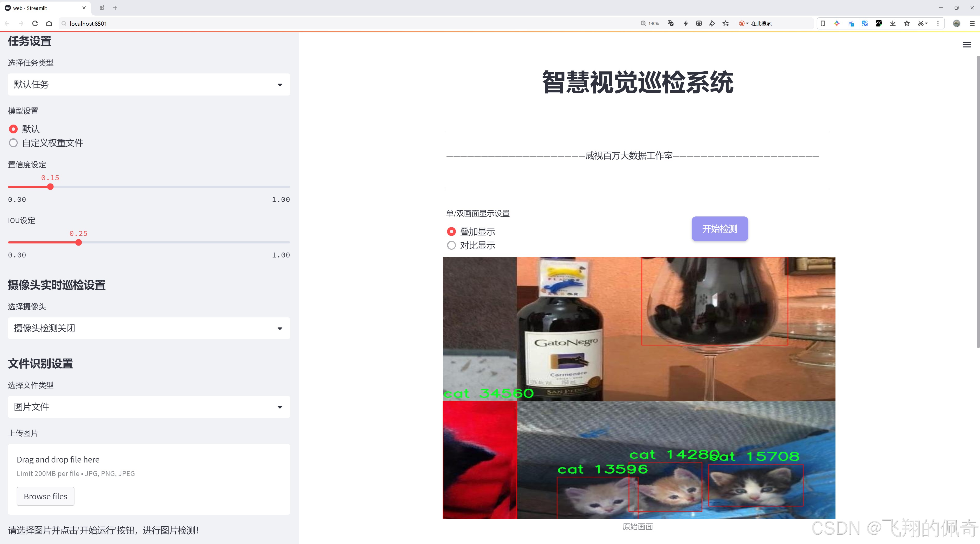
Task: Select the 默认 model setting radio button
Action: pyautogui.click(x=13, y=129)
